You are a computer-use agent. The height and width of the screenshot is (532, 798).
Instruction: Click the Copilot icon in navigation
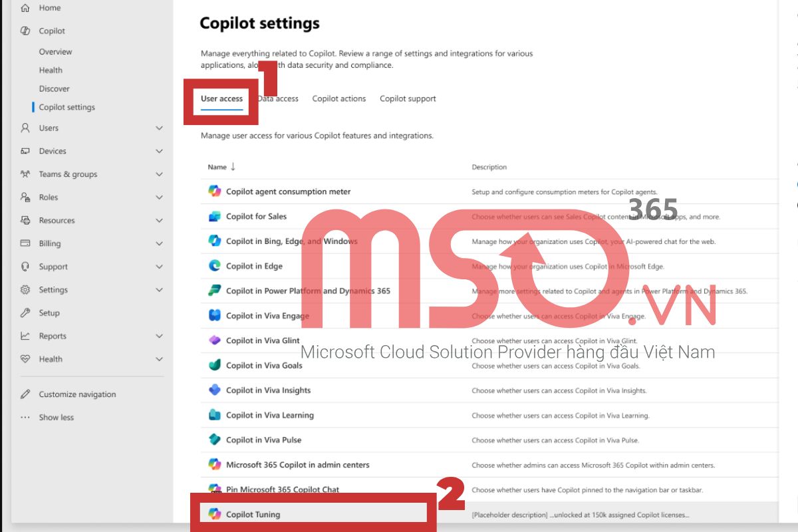[25, 31]
